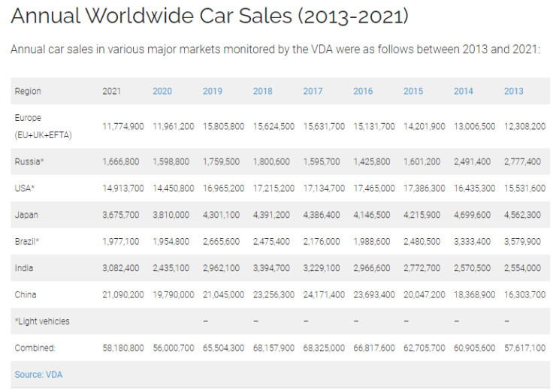Open the Source: VDA link
Viewport: 556px width, 392px height.
coord(38,373)
